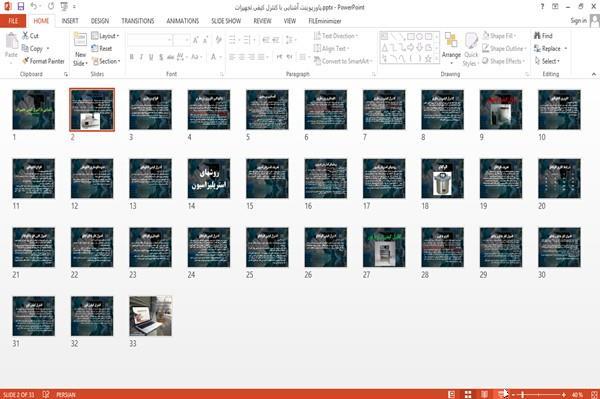Open the Arrange options
600x399 pixels.
click(x=451, y=48)
